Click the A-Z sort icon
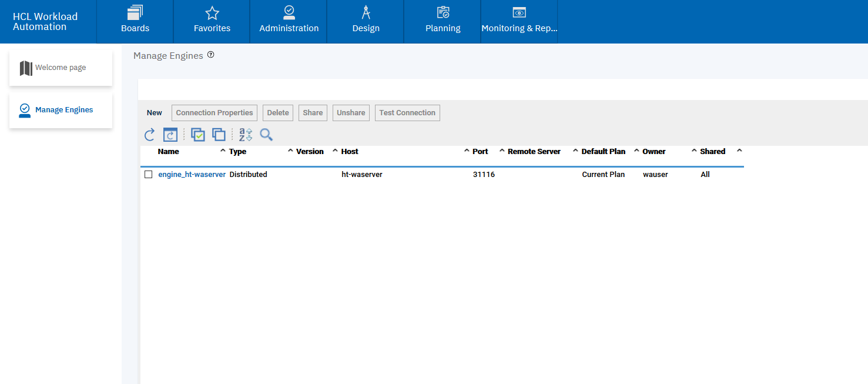This screenshot has width=868, height=384. pos(245,135)
